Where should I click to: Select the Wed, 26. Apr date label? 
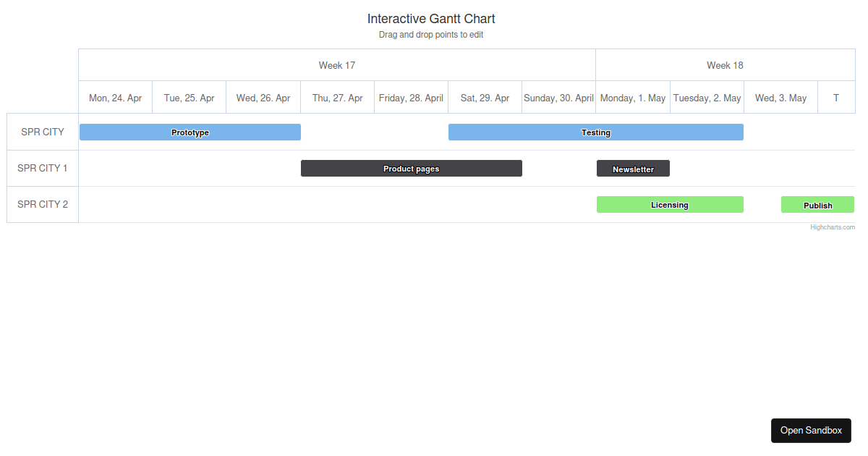click(x=263, y=97)
